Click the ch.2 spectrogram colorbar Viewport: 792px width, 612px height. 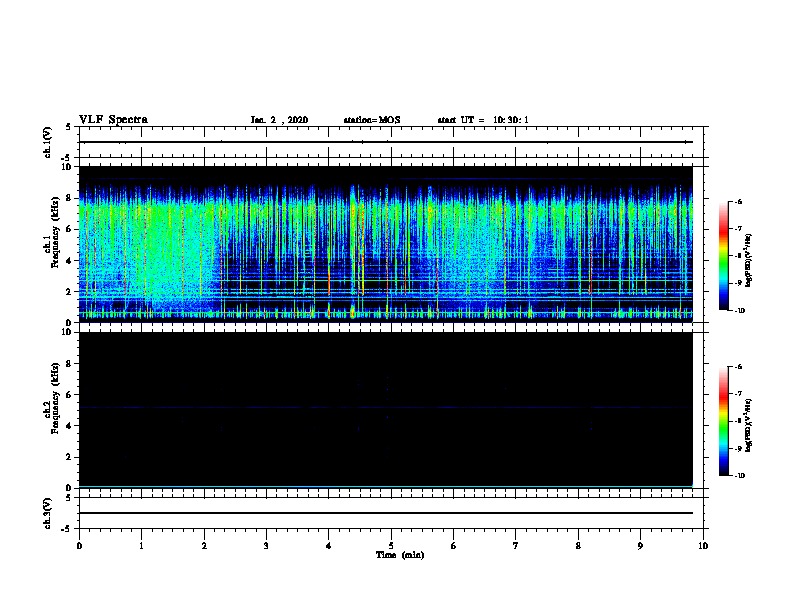point(723,421)
